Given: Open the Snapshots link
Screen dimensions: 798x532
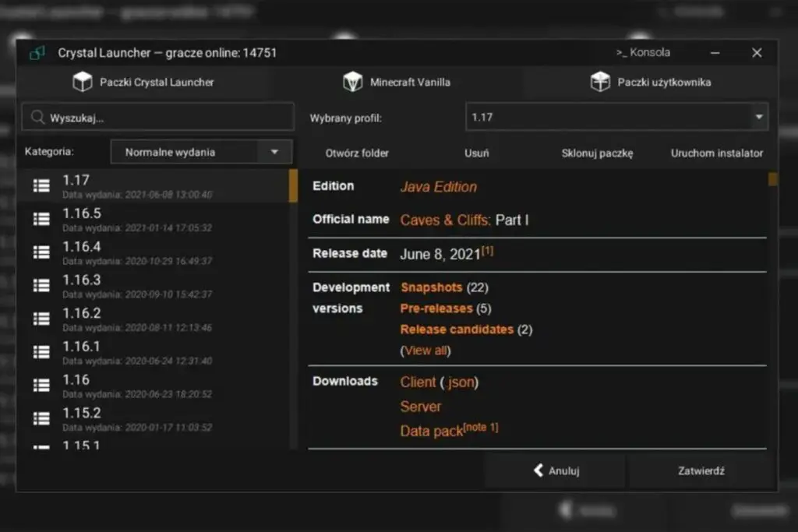Looking at the screenshot, I should point(431,287).
